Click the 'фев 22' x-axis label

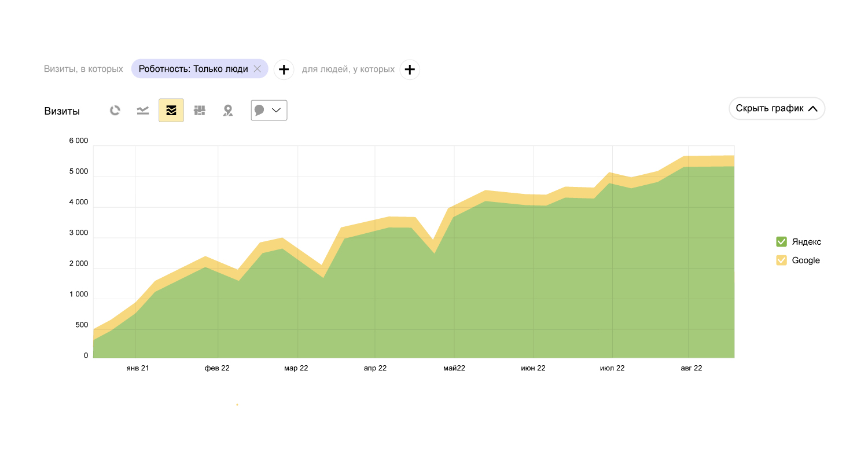coord(217,368)
